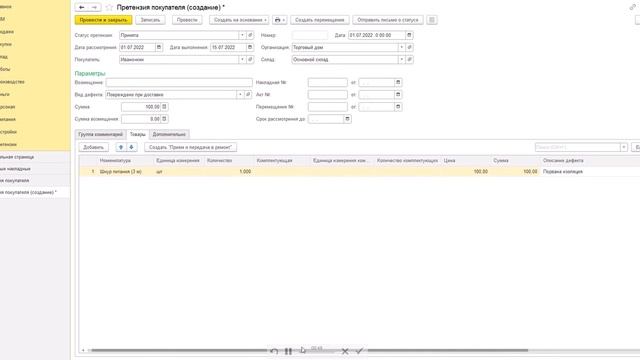Open 'Начальная страница' in open windows panel

(17, 157)
